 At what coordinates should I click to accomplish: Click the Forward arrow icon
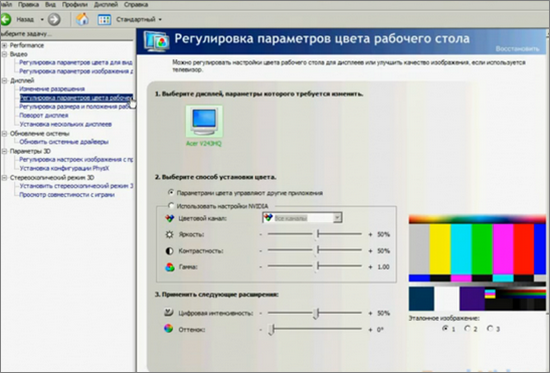coord(54,19)
